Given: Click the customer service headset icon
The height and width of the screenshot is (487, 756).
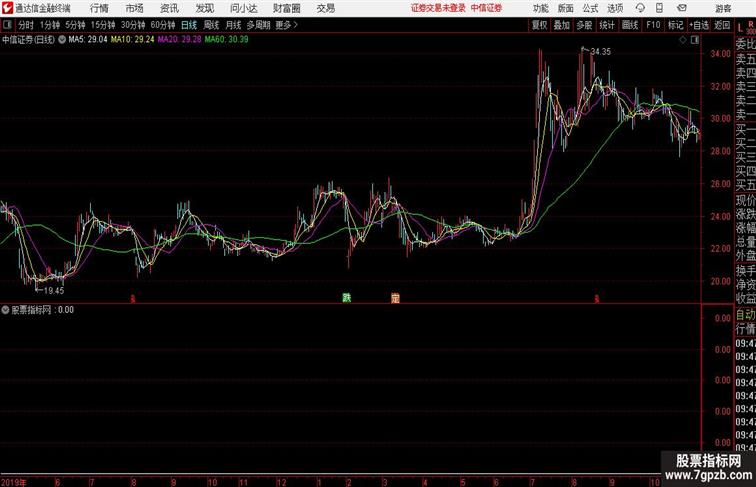Looking at the screenshot, I should [x=640, y=8].
